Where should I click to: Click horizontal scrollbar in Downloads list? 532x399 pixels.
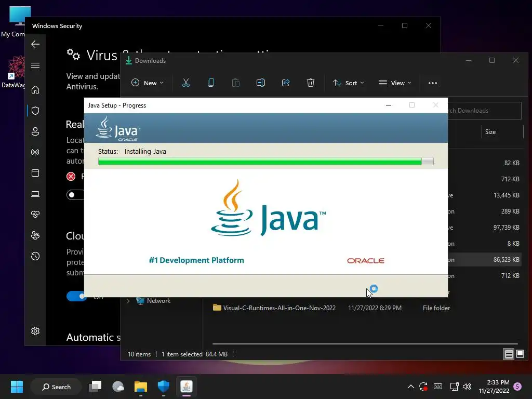click(365, 344)
